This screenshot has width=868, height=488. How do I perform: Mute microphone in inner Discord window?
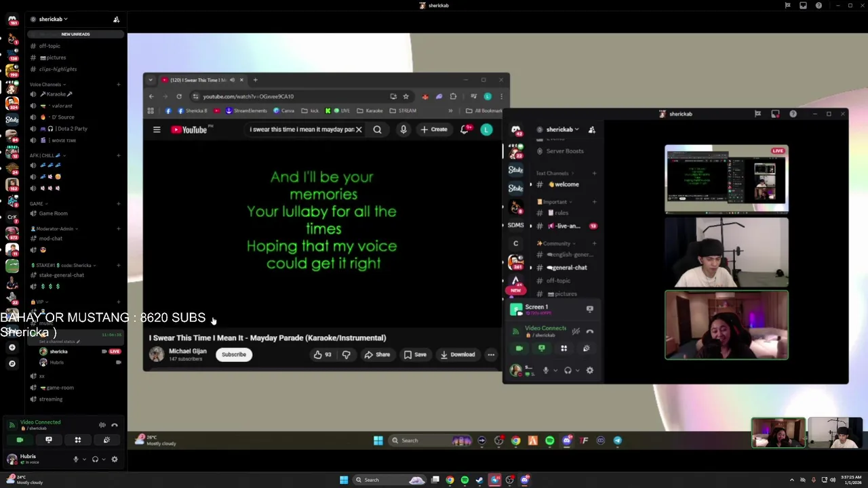546,370
